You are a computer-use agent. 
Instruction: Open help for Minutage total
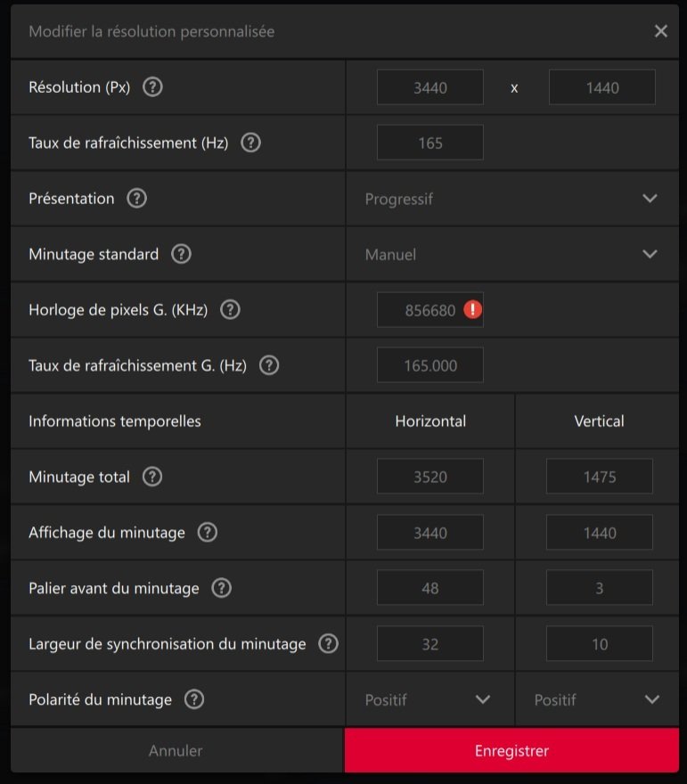tap(152, 477)
